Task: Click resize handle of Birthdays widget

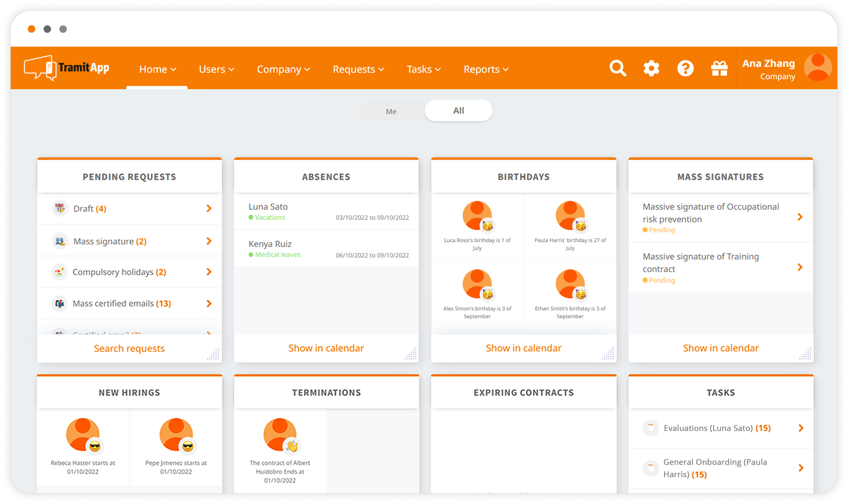Action: coord(609,354)
